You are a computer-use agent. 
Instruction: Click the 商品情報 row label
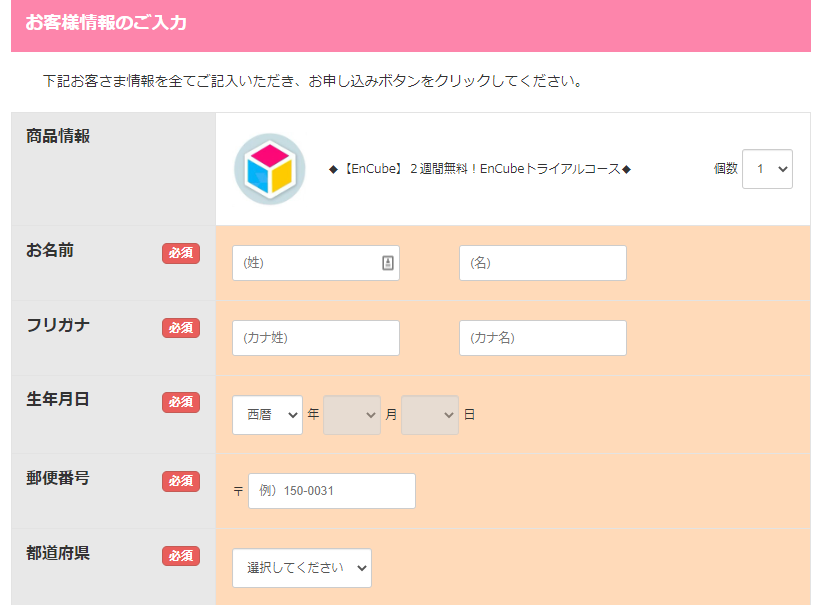pos(58,136)
